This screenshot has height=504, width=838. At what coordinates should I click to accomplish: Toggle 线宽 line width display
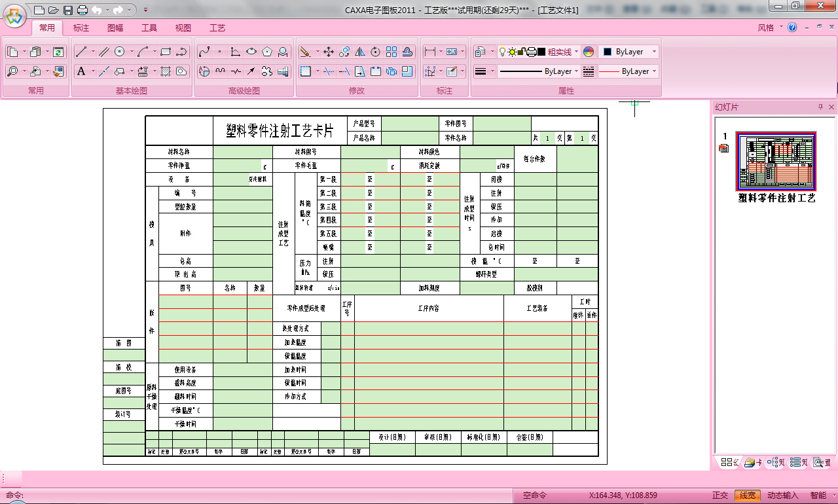point(747,495)
